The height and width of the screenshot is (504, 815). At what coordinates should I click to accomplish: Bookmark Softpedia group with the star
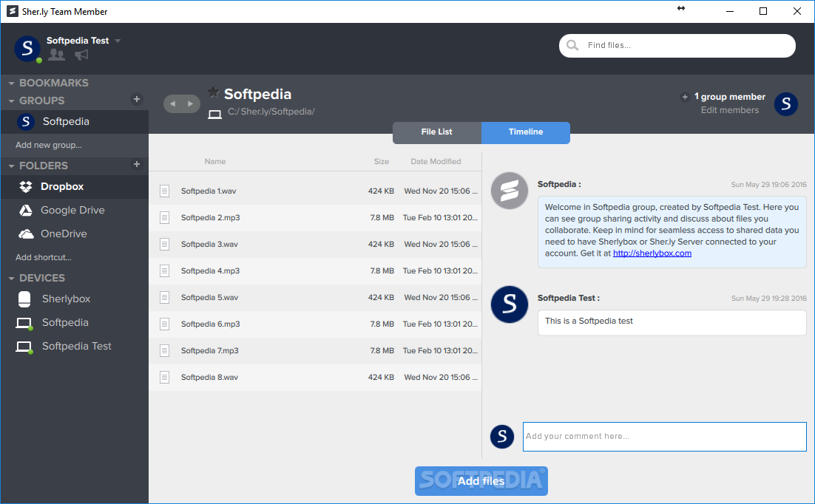click(214, 92)
